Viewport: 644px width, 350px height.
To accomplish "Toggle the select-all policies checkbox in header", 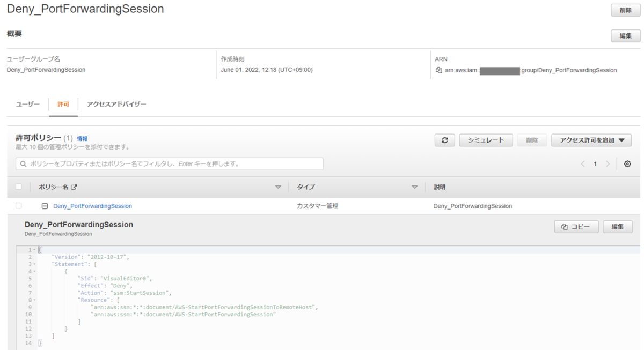I will pyautogui.click(x=19, y=187).
